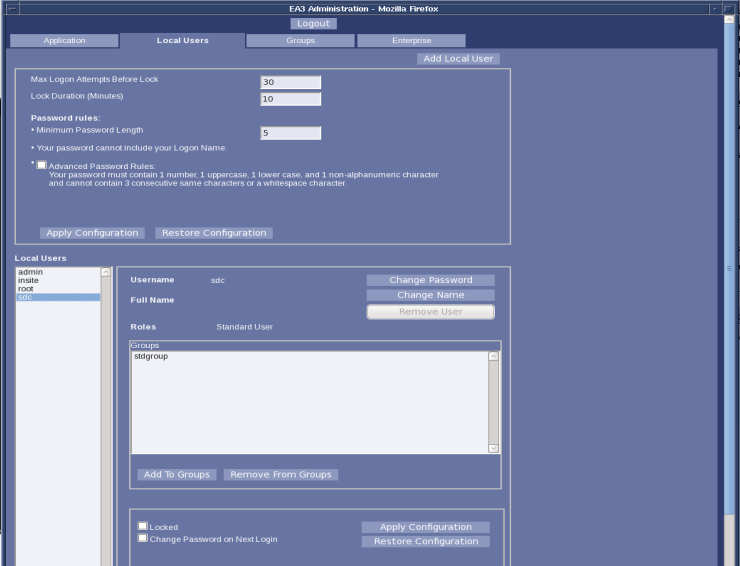
Task: Toggle the Locked checkbox
Action: 143,526
